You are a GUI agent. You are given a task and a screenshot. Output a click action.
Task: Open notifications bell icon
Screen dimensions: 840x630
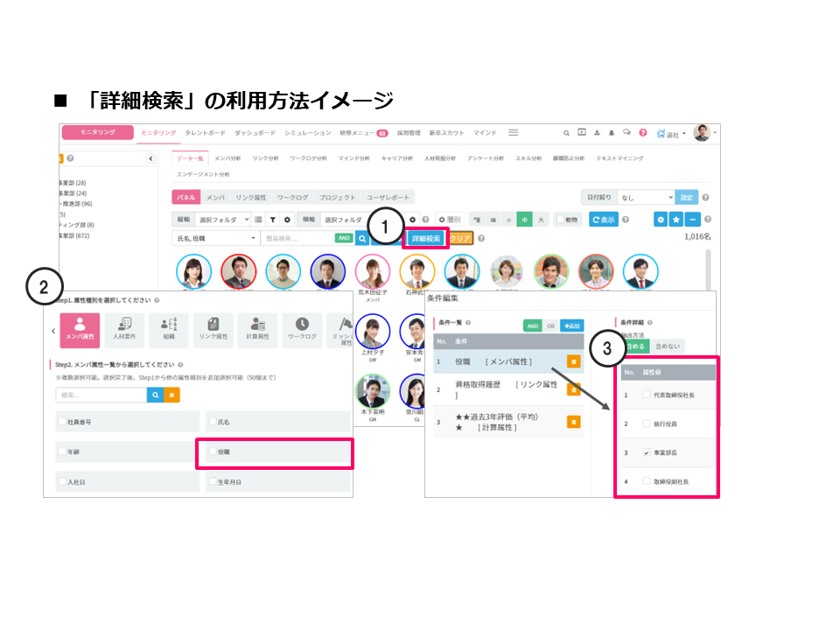(612, 133)
